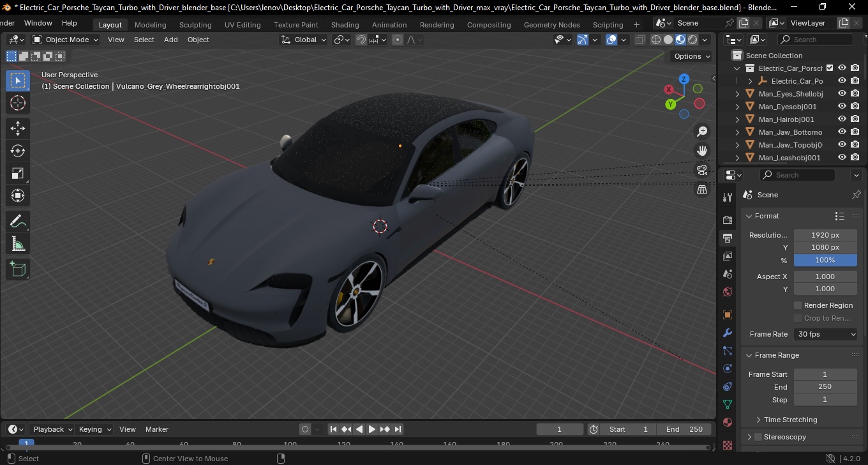Toggle viewport gizmos

(x=583, y=40)
